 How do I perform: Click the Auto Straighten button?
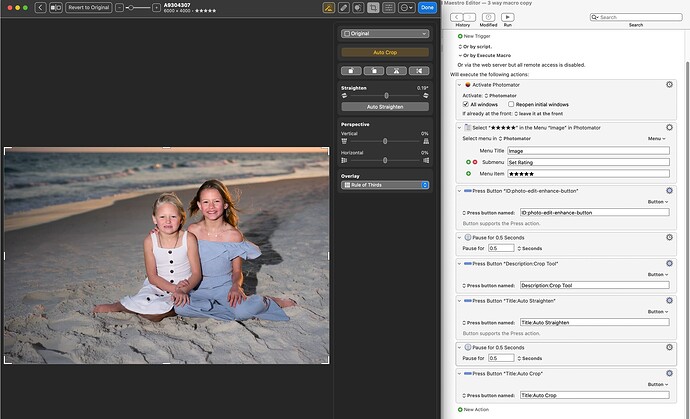(385, 107)
